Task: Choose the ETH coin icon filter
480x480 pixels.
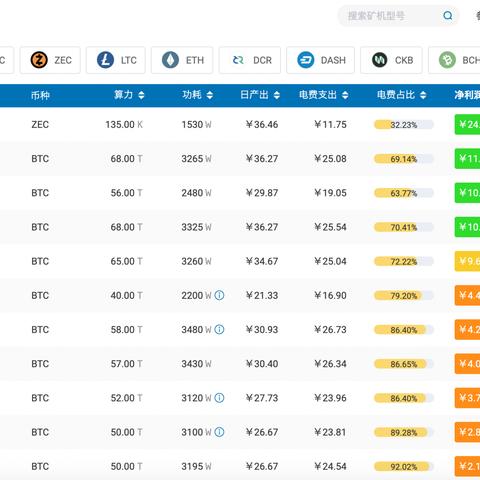Action: click(170, 60)
